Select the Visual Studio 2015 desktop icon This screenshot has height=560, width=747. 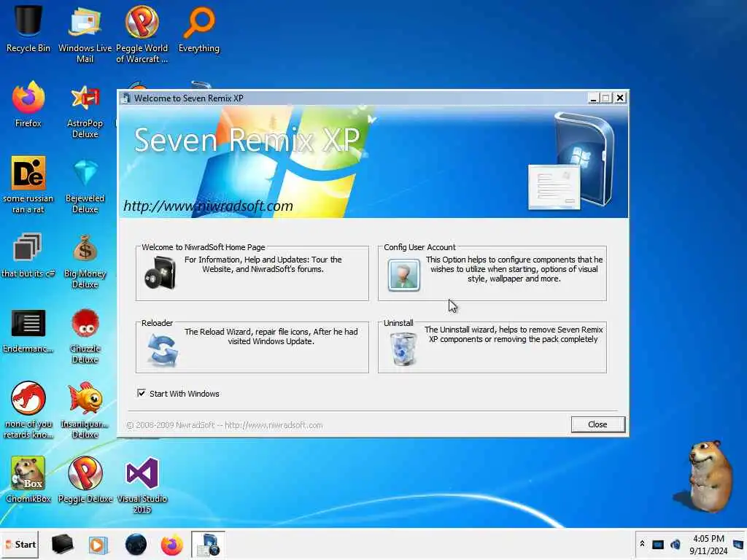142,485
